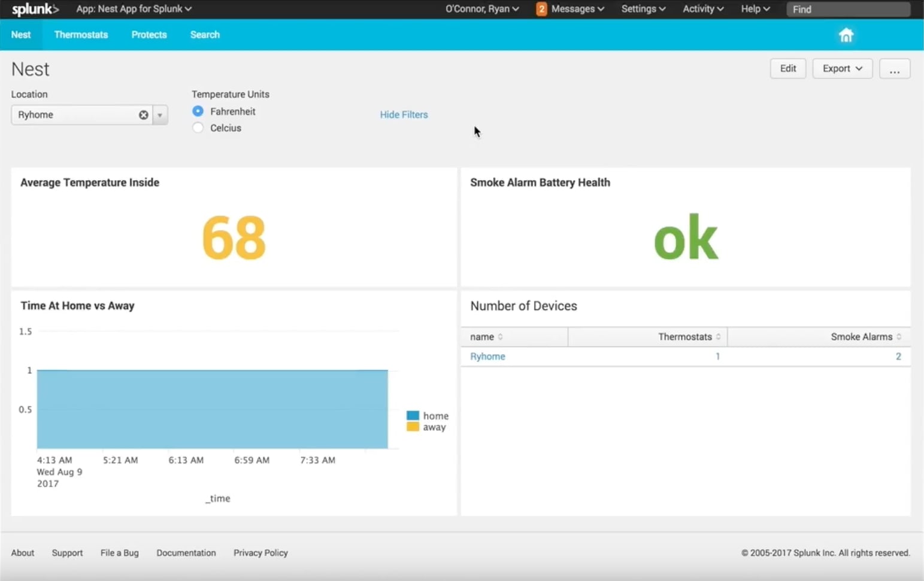This screenshot has width=924, height=581.
Task: Toggle the home series in legend
Action: point(428,416)
